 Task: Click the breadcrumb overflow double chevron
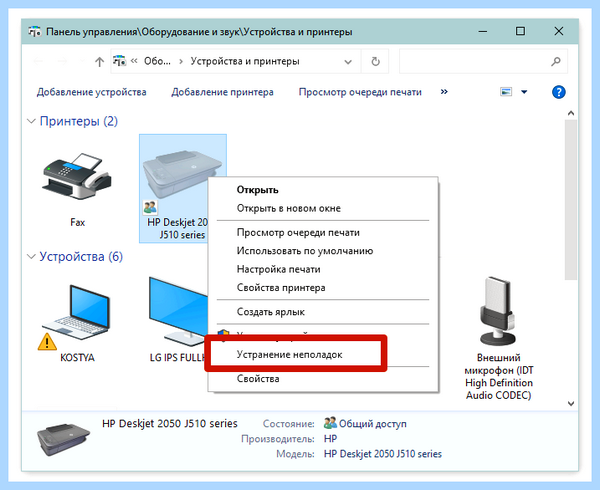134,61
